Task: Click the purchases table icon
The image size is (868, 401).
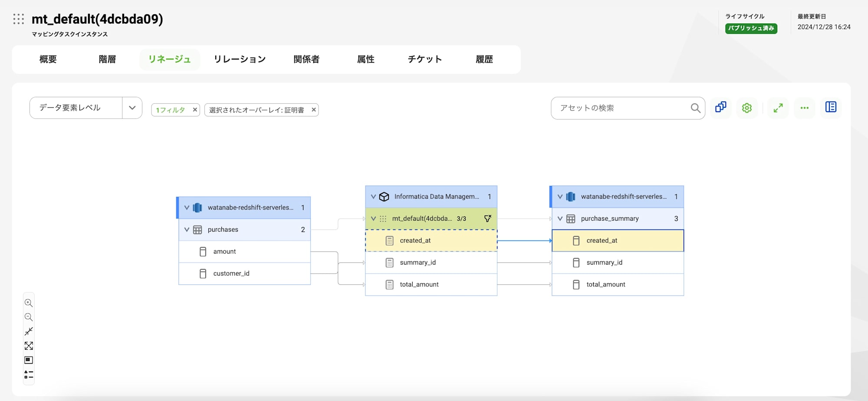Action: [197, 230]
